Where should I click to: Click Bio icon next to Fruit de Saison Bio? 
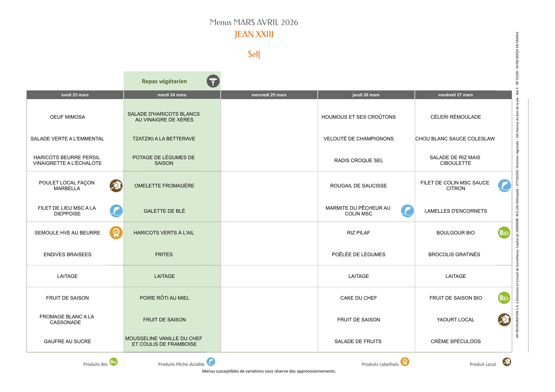[504, 298]
